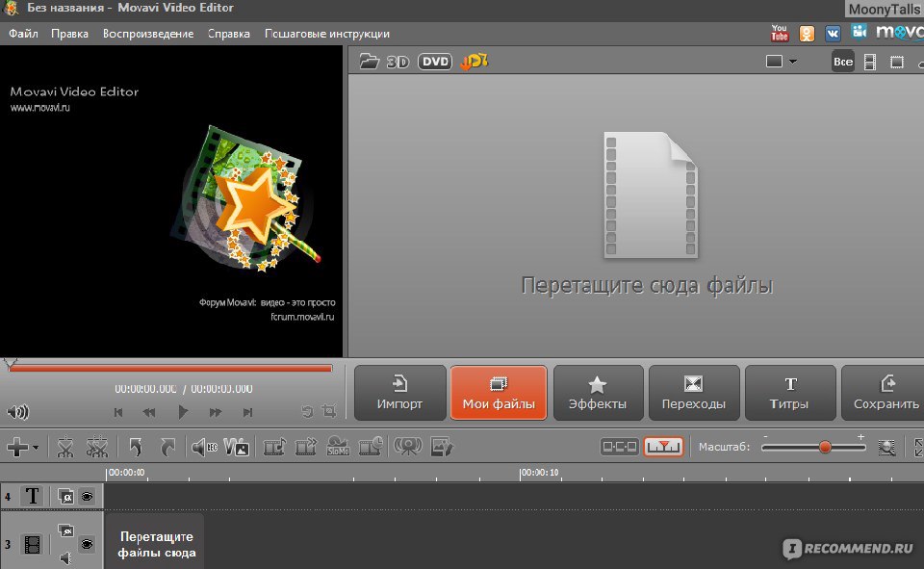
Task: Click the plus add track button
Action: [17, 447]
